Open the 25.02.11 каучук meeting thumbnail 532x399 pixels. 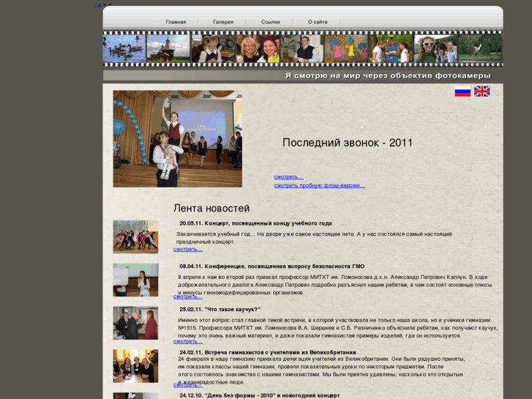click(x=135, y=323)
